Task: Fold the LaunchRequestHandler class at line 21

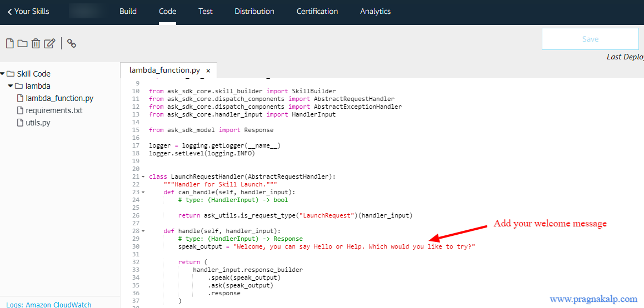Action: pyautogui.click(x=143, y=177)
